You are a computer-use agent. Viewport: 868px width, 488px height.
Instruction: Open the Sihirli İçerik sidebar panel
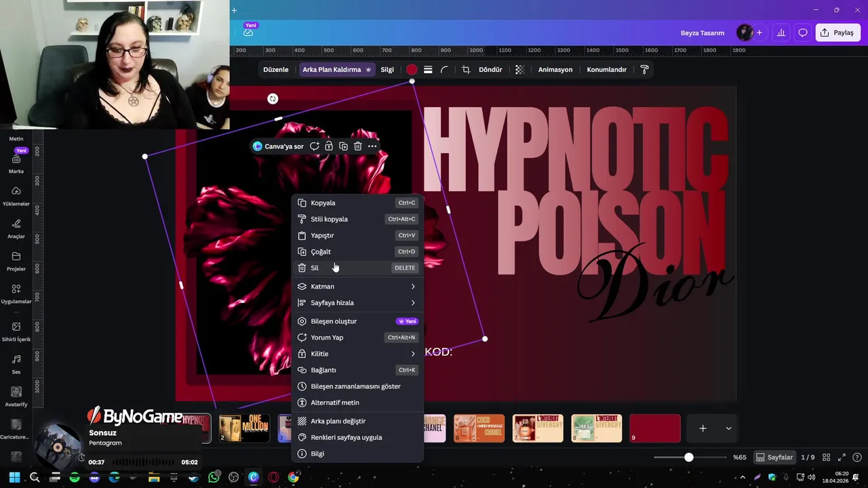(x=16, y=331)
